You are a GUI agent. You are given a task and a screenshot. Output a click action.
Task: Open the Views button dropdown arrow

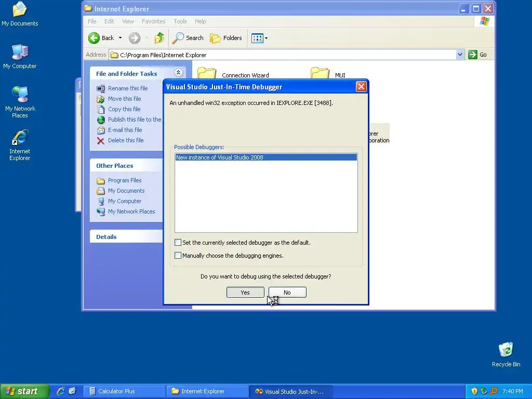[x=266, y=38]
